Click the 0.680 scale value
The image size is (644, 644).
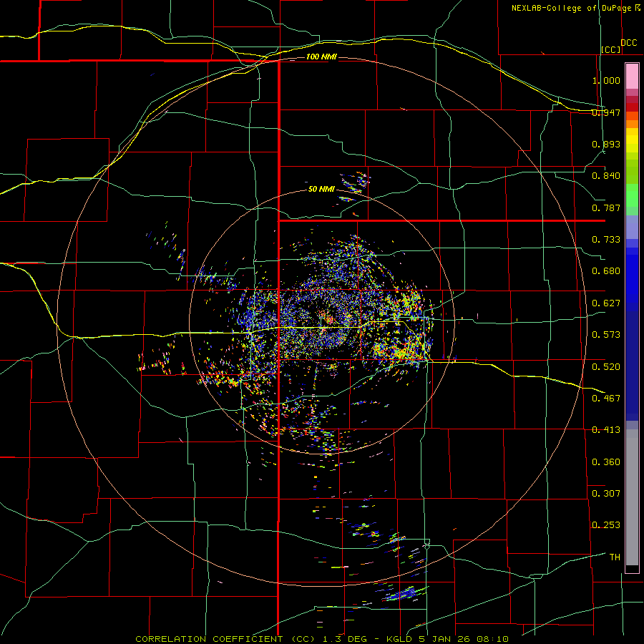606,271
